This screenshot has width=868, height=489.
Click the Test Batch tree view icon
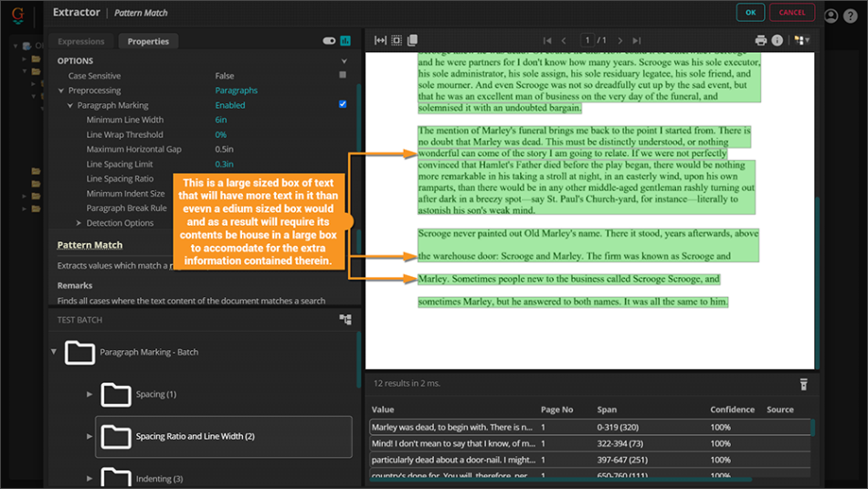(345, 320)
